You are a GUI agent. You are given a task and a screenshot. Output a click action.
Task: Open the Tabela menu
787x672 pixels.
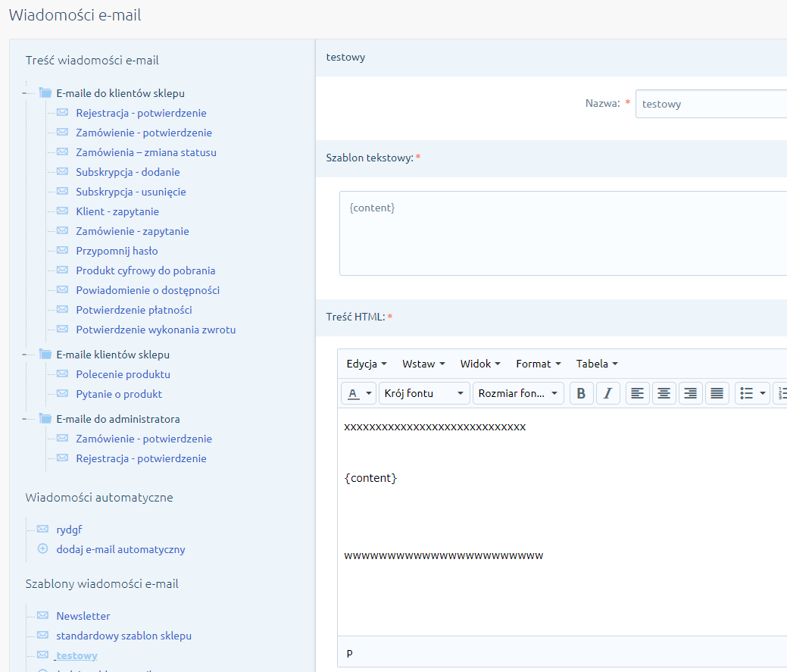pos(597,364)
